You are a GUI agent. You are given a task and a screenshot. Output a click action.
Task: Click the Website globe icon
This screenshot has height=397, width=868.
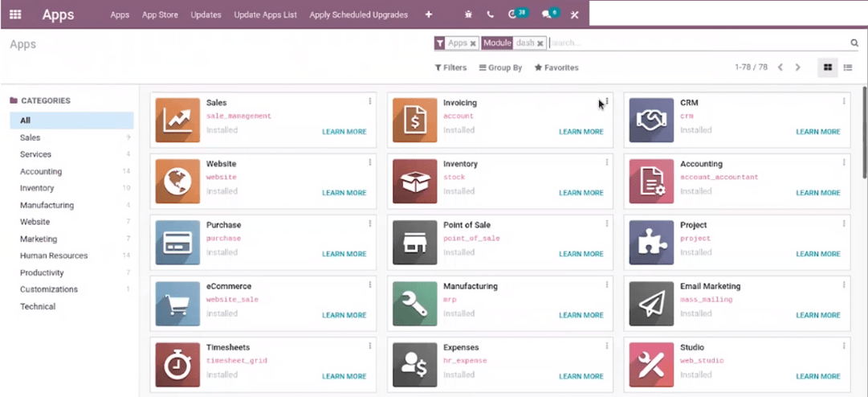pos(177,181)
